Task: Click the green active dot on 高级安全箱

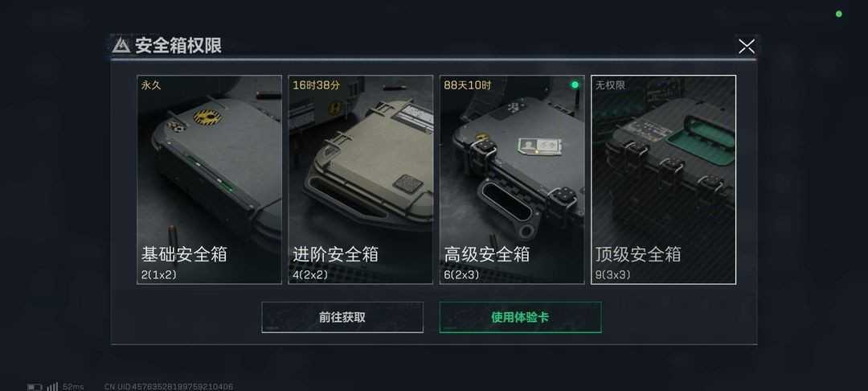Action: [x=575, y=84]
